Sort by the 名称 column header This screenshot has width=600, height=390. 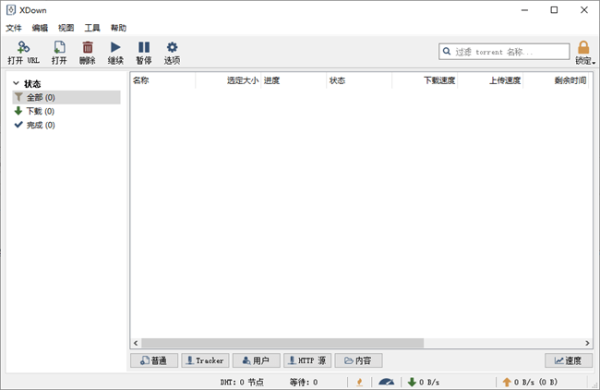point(163,80)
